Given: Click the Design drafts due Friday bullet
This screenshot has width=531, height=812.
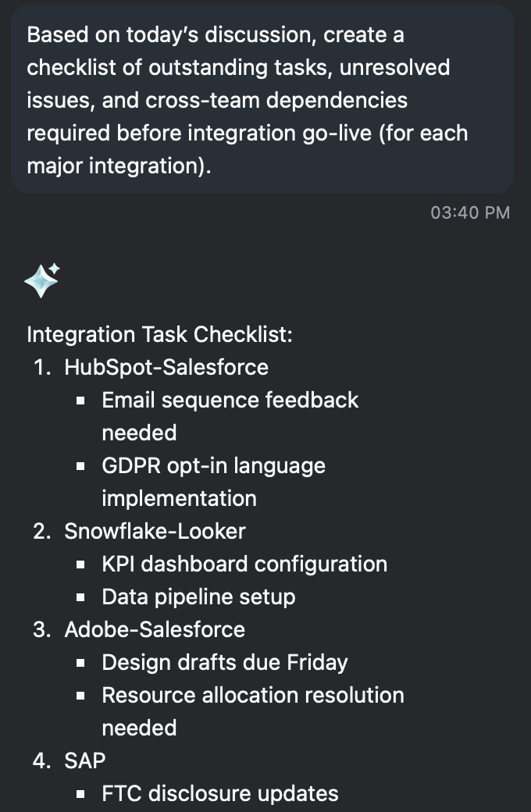Looking at the screenshot, I should (225, 662).
